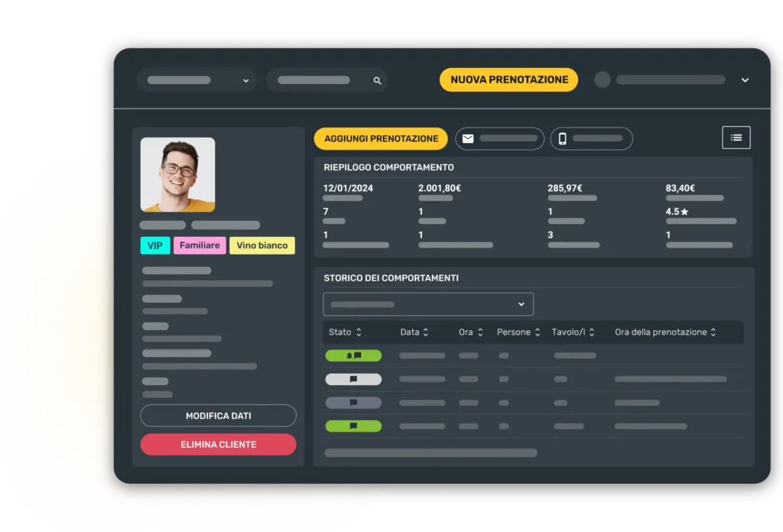783x532 pixels.
Task: Click the green status badge with bell
Action: pos(353,355)
